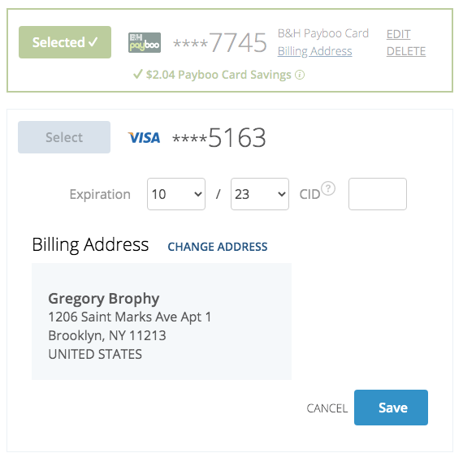Click EDIT for the Payboo card

[398, 34]
